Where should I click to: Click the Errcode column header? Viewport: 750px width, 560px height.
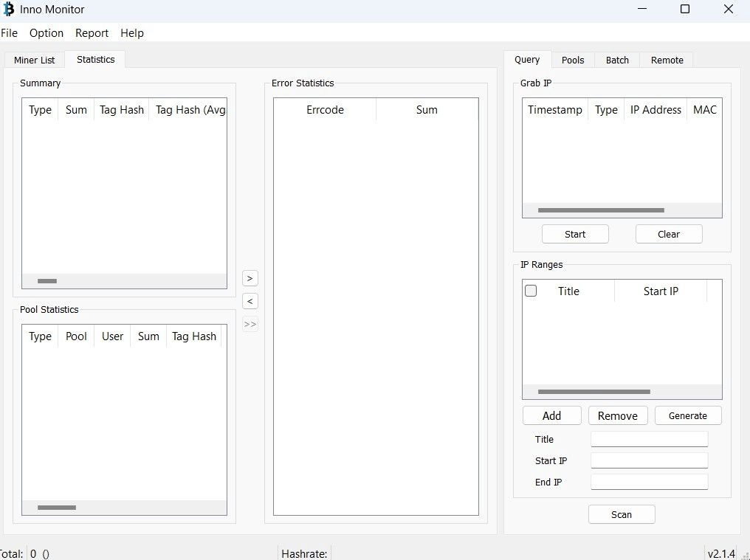tap(325, 110)
